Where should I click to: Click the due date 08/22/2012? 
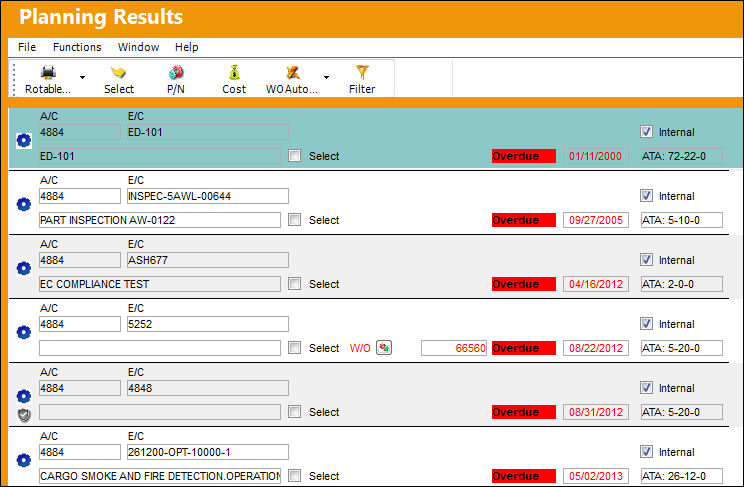pos(596,348)
